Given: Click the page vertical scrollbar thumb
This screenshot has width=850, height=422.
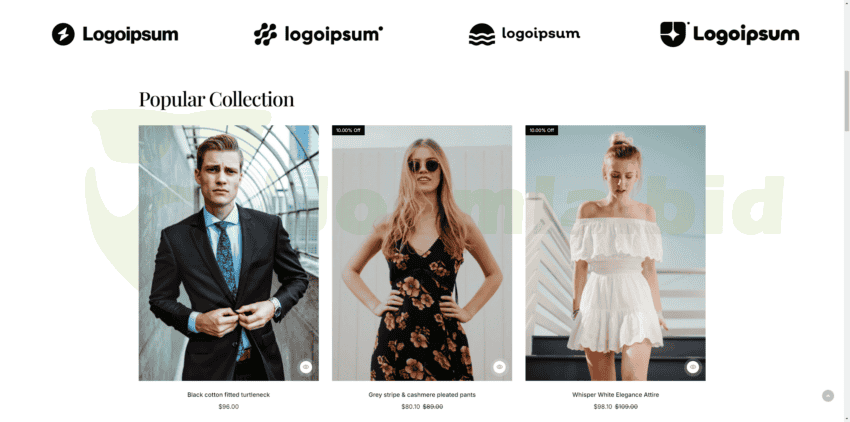Looking at the screenshot, I should (846, 100).
